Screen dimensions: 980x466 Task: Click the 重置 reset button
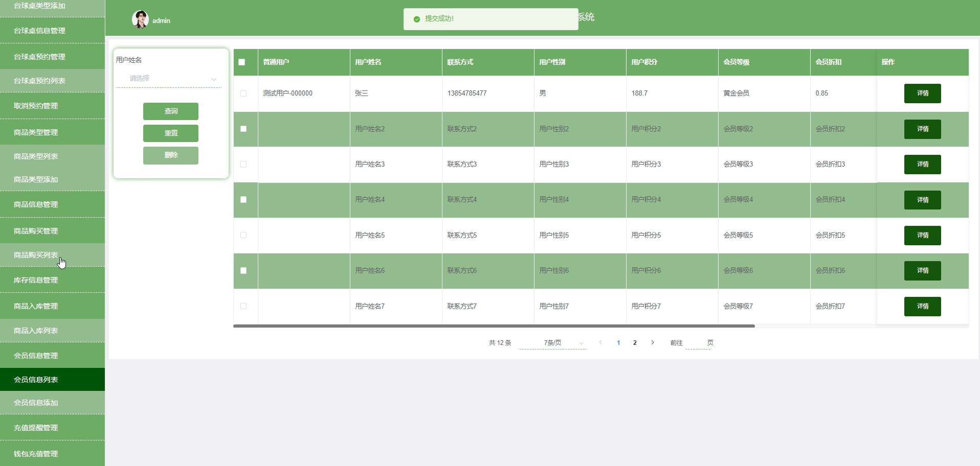(171, 133)
